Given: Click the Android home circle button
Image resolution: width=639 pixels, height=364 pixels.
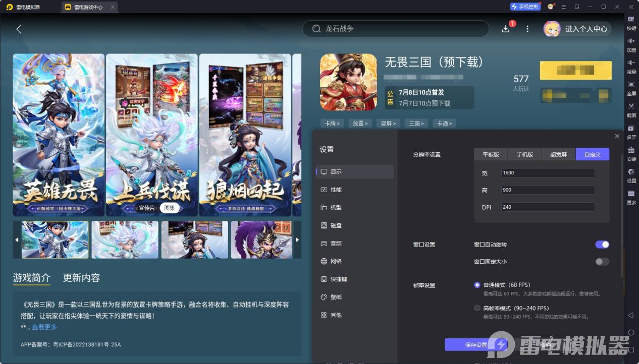Looking at the screenshot, I should (631, 333).
